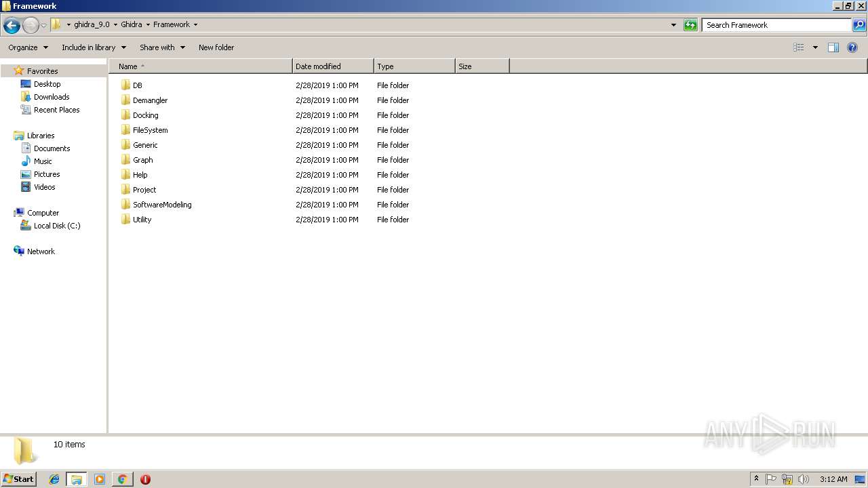Click the 3:12 AM taskbar clock
868x488 pixels.
click(x=833, y=479)
